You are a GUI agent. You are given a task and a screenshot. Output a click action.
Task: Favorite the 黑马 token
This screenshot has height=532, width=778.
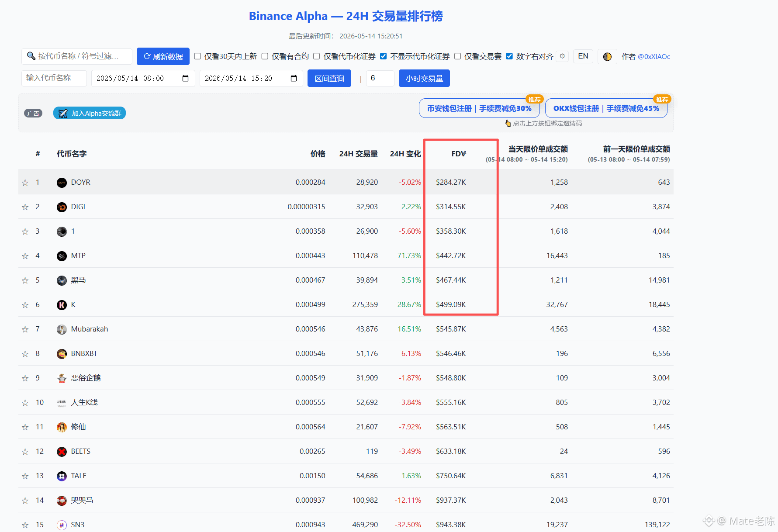click(25, 280)
